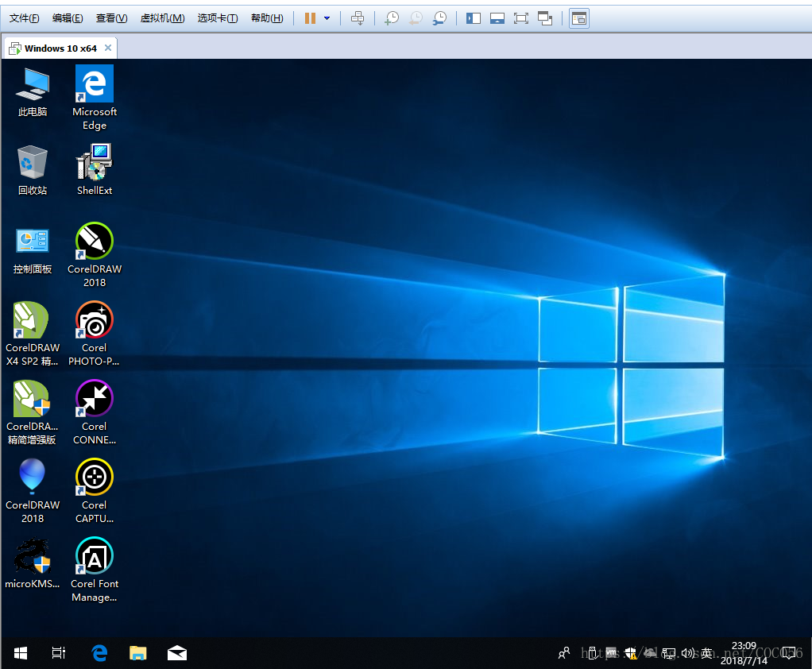Image resolution: width=812 pixels, height=669 pixels.
Task: Switch to Unity mode
Action: pyautogui.click(x=545, y=18)
